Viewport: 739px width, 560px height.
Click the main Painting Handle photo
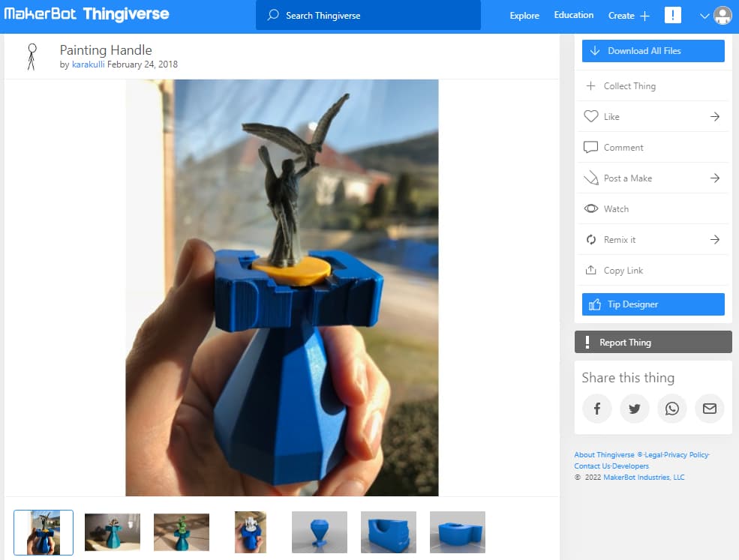coord(282,288)
